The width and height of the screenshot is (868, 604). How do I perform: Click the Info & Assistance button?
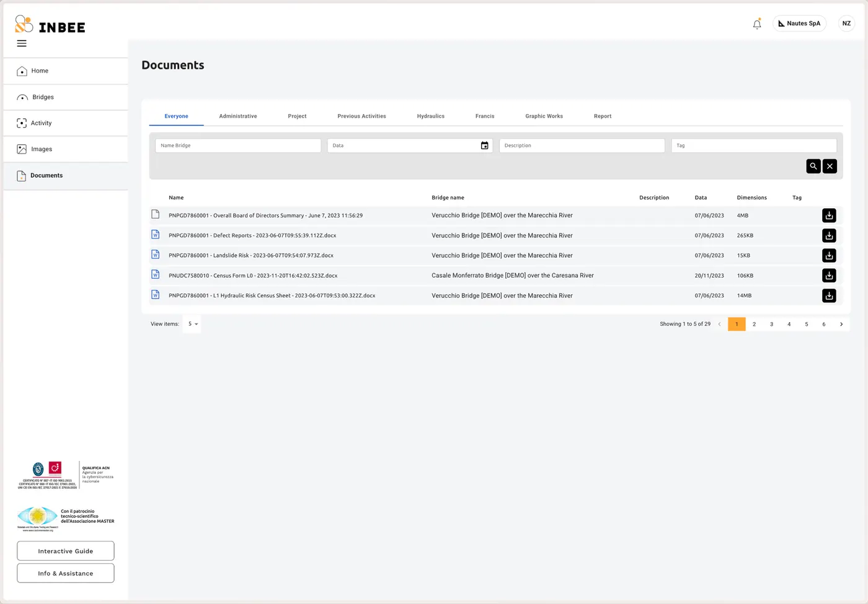coord(66,573)
